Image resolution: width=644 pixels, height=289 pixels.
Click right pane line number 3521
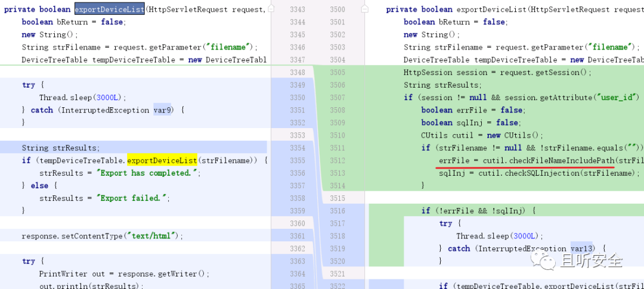coord(337,274)
